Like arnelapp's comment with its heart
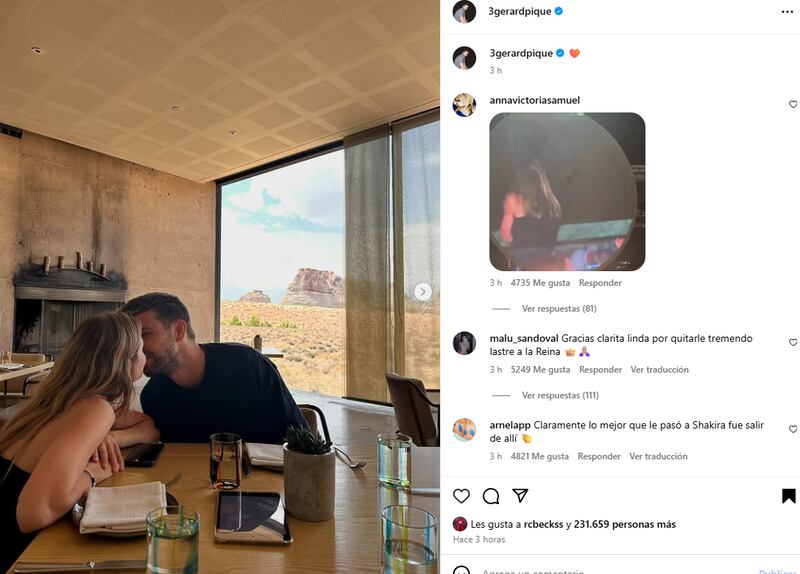Image resolution: width=800 pixels, height=574 pixels. [x=793, y=429]
